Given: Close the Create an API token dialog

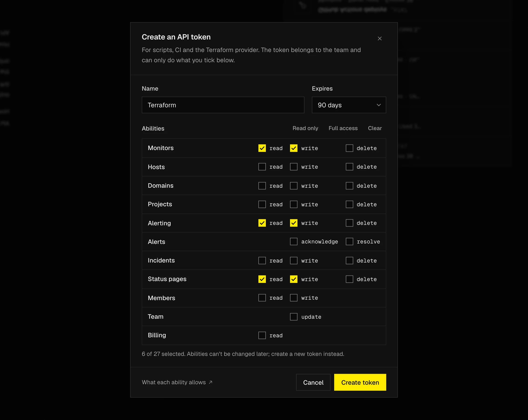Looking at the screenshot, I should coord(379,38).
